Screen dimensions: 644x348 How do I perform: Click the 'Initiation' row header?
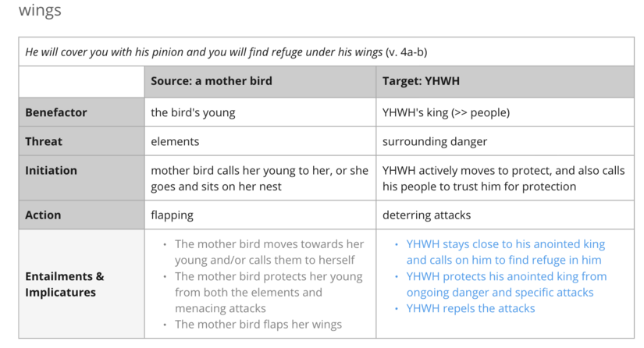click(51, 171)
